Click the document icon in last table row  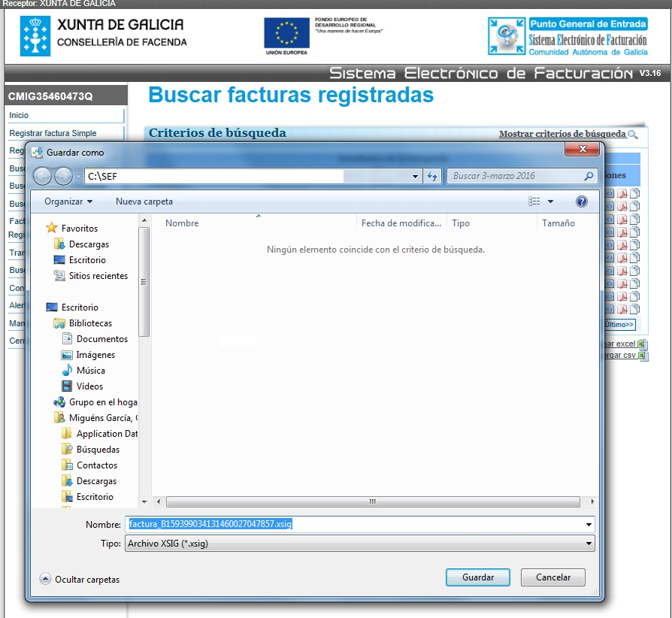(634, 309)
